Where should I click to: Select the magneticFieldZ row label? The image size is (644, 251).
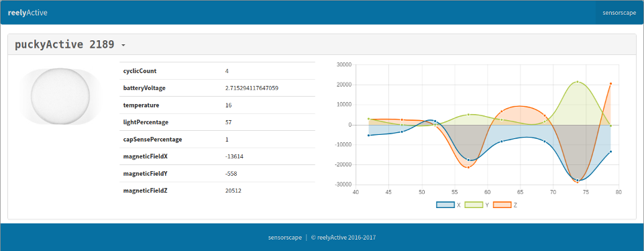point(145,191)
